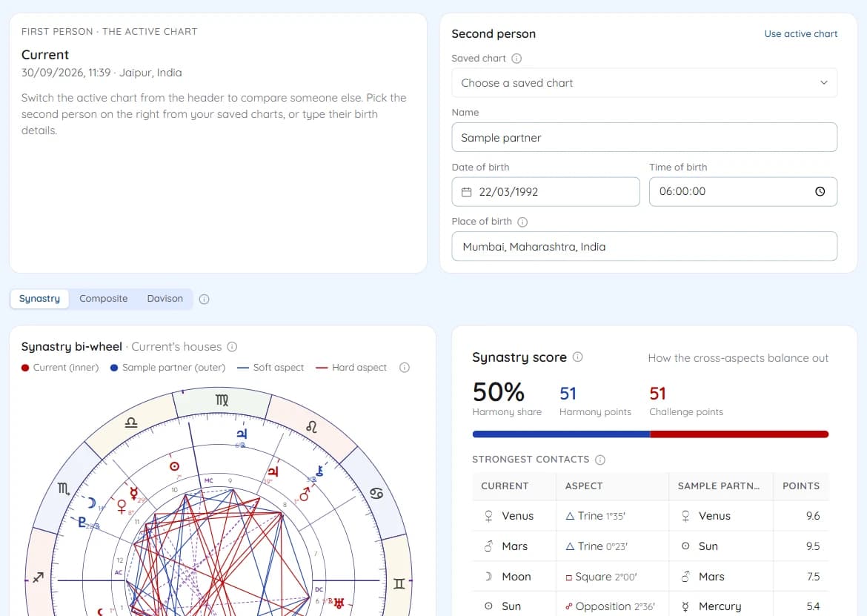Open the saved chart info tooltip
The height and width of the screenshot is (616, 867).
516,59
